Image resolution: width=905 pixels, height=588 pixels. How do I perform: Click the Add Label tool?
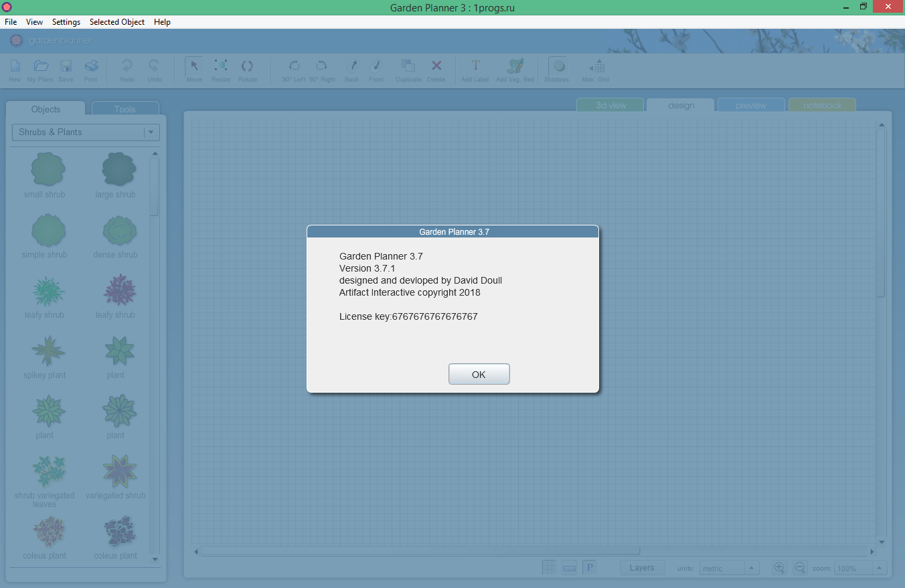tap(475, 66)
